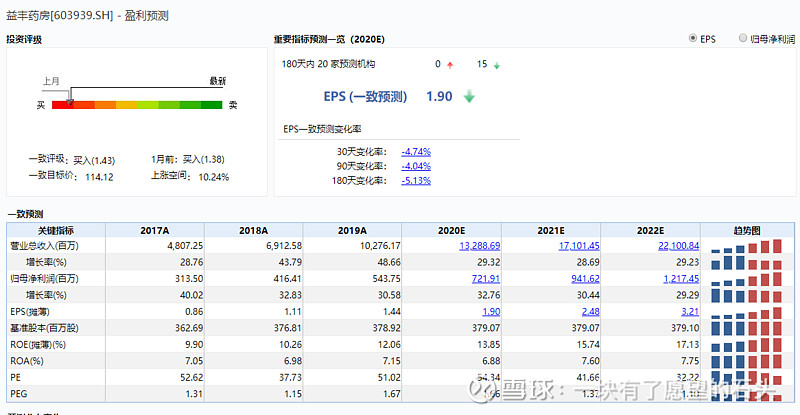This screenshot has height=415, width=800.
Task: Click the 2021E column header
Action: click(551, 231)
